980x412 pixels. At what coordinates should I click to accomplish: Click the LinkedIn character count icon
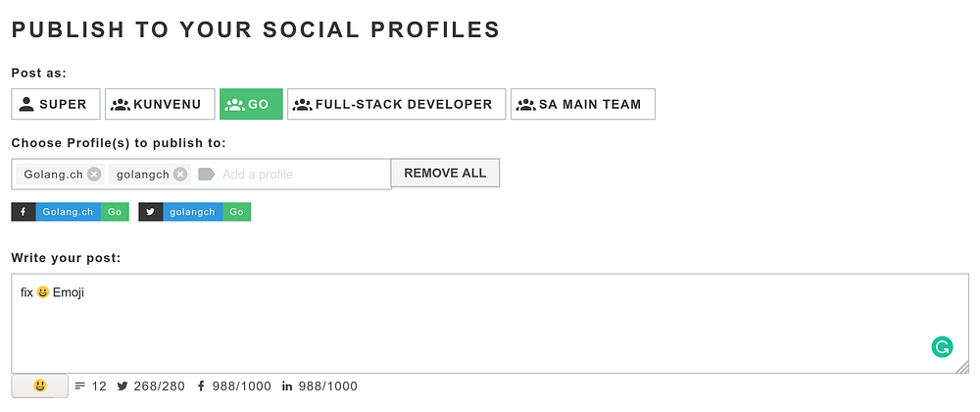click(x=287, y=386)
